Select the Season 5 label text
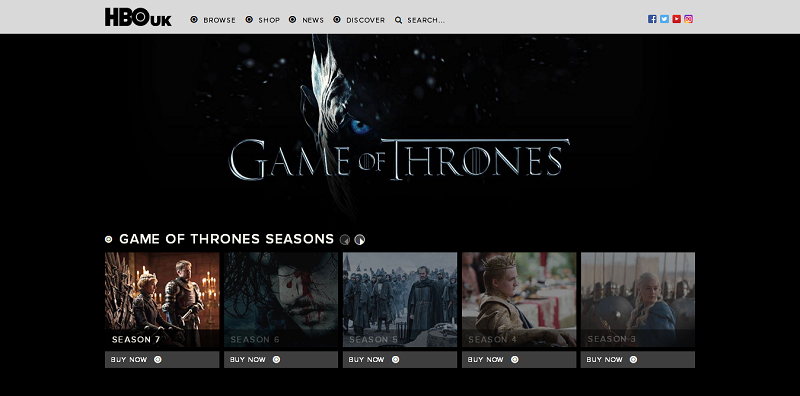This screenshot has width=800, height=396. coord(373,339)
